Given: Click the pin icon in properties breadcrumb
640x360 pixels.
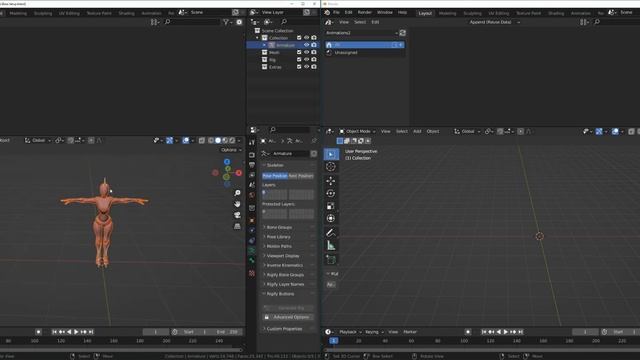Looking at the screenshot, I should 314,141.
